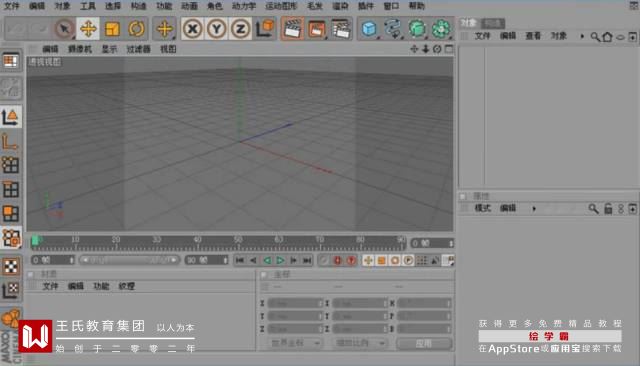Jump to the animation start

pyautogui.click(x=240, y=260)
